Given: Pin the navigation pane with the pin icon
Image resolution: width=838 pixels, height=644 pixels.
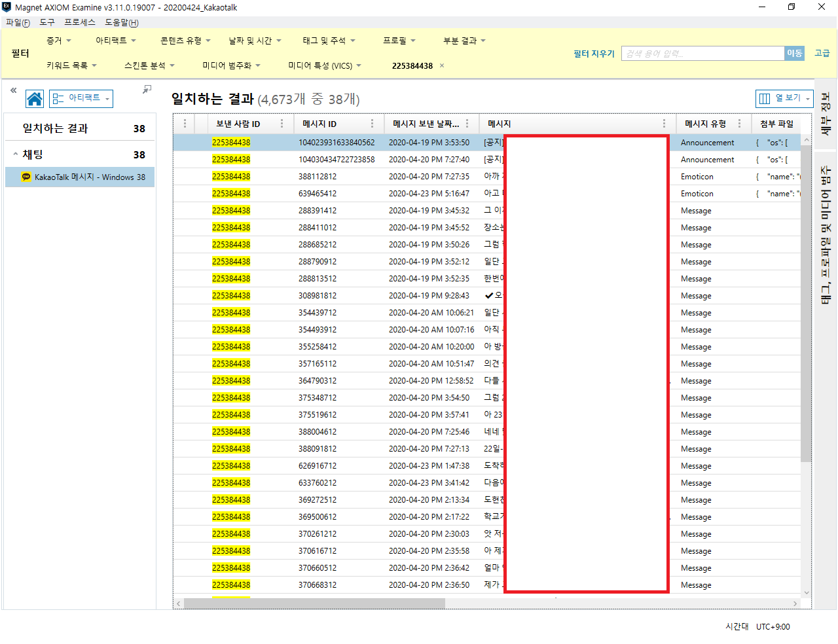Looking at the screenshot, I should coord(147,89).
